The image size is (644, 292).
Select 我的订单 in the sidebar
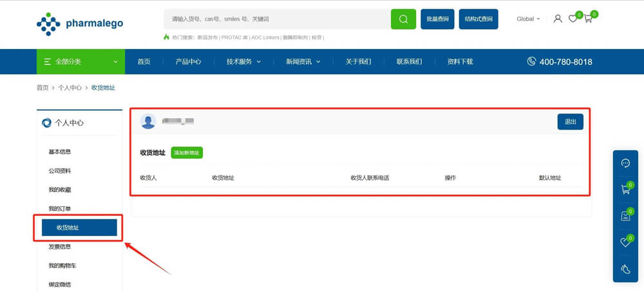pos(60,209)
